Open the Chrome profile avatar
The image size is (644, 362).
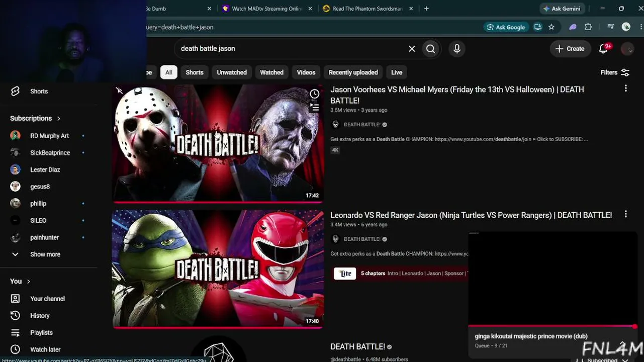[626, 27]
